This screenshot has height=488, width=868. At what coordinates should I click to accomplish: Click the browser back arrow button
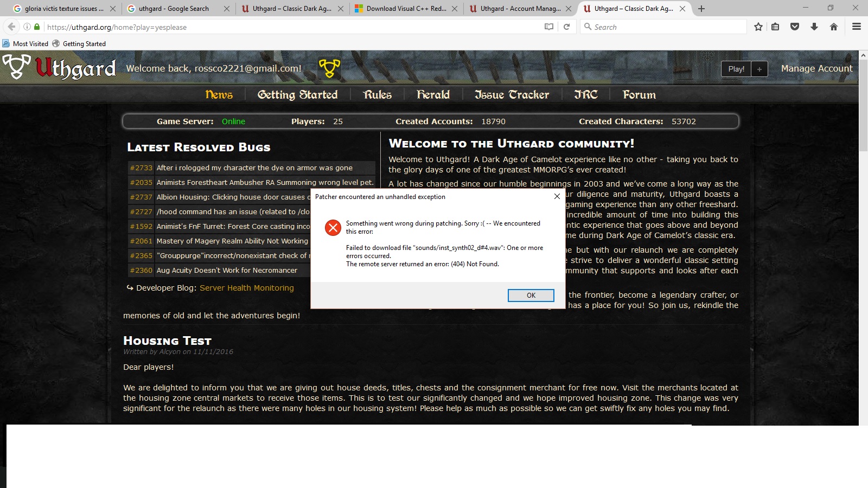pyautogui.click(x=11, y=27)
